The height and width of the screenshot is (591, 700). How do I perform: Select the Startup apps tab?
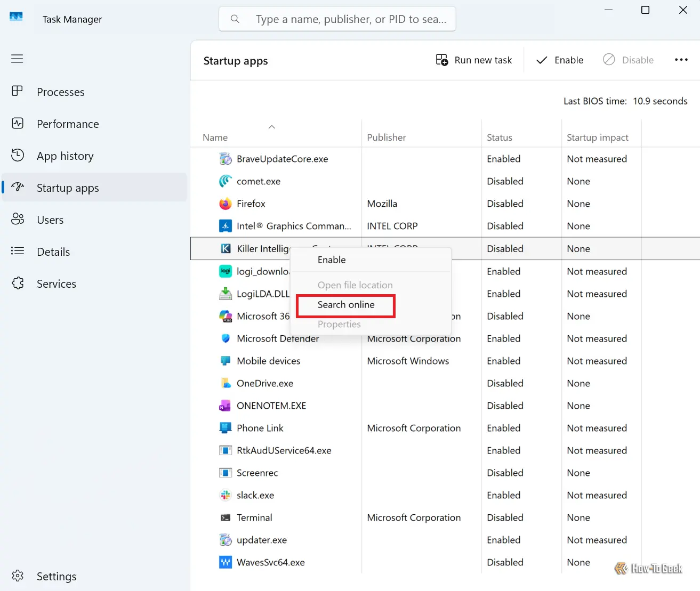pyautogui.click(x=95, y=188)
